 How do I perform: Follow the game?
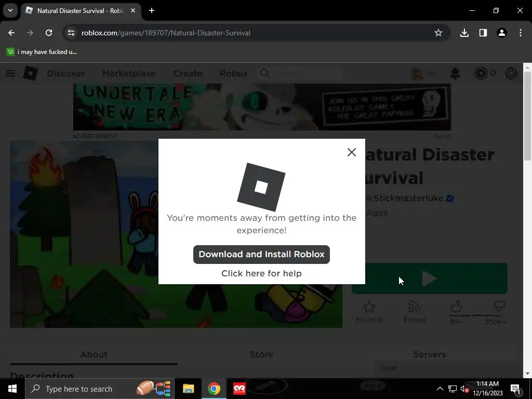tap(414, 312)
